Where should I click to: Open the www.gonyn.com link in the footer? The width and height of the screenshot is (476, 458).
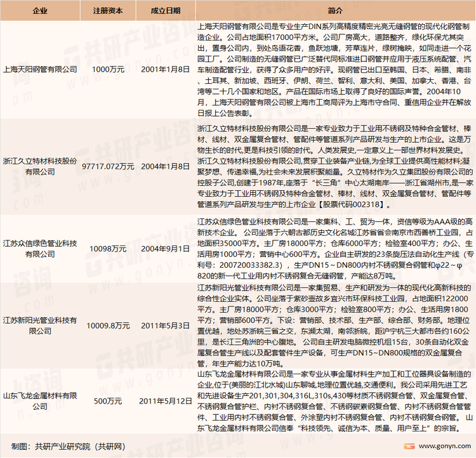pos(445,446)
